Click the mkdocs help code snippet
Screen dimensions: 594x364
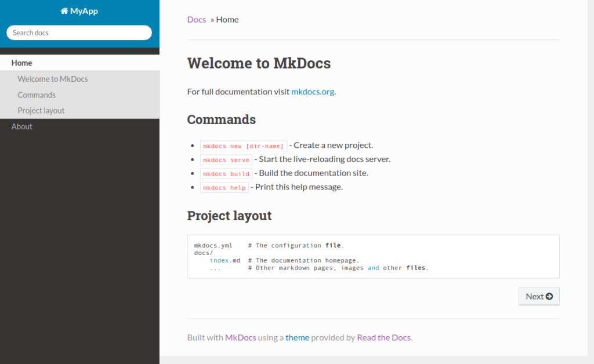(x=224, y=188)
